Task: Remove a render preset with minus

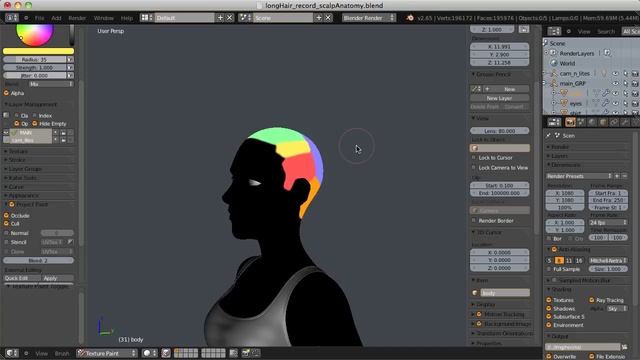Action: click(624, 176)
